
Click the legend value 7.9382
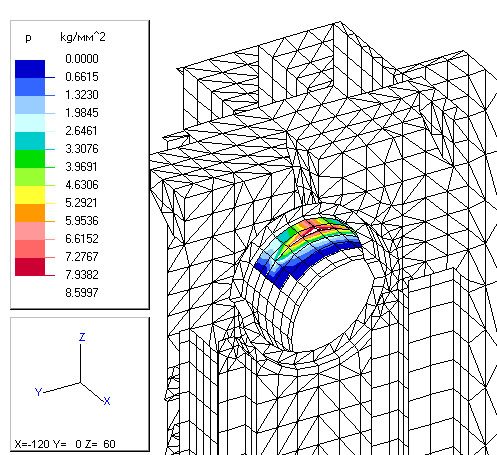click(82, 275)
